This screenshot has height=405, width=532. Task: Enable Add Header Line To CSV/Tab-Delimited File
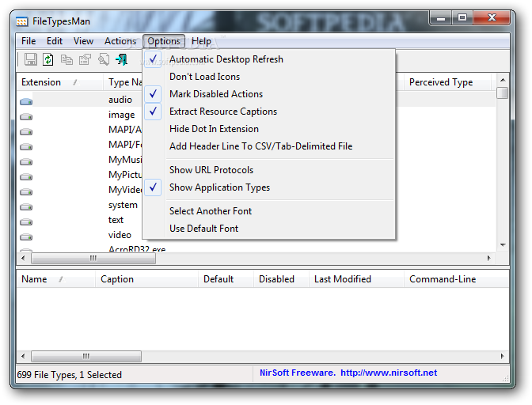[x=269, y=146]
